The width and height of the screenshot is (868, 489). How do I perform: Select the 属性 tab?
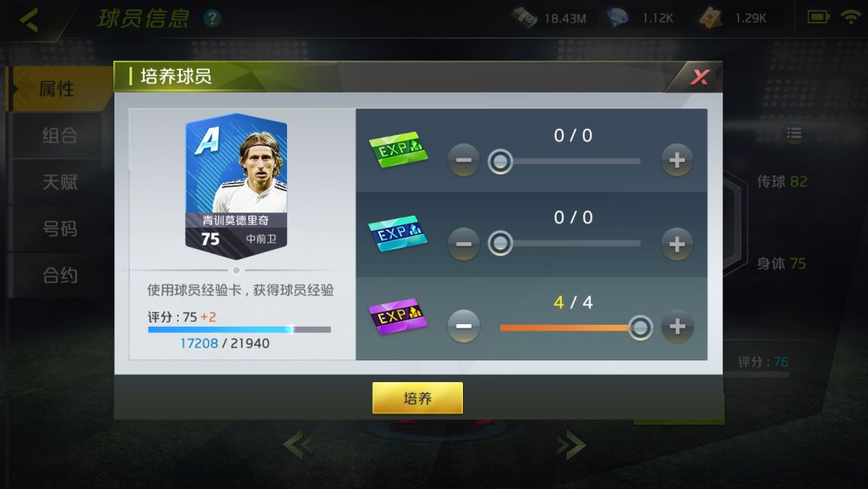(x=58, y=88)
